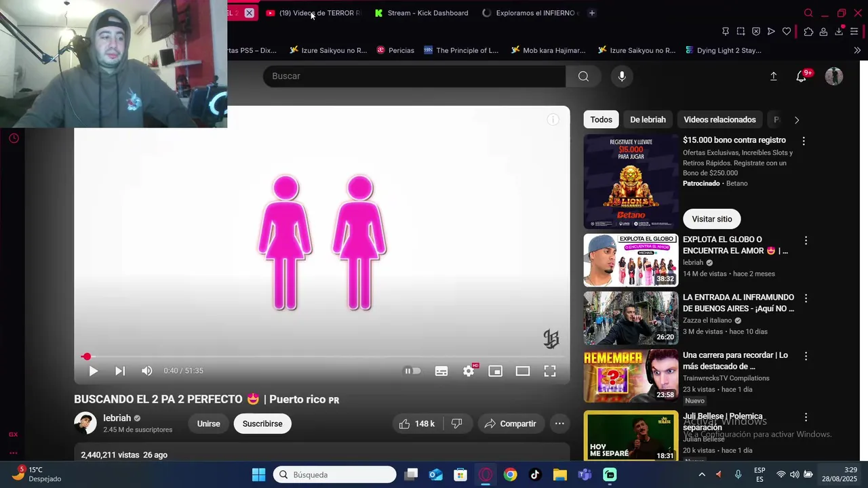Focus the YouTube Buscar search field
The width and height of the screenshot is (868, 488).
(x=414, y=76)
